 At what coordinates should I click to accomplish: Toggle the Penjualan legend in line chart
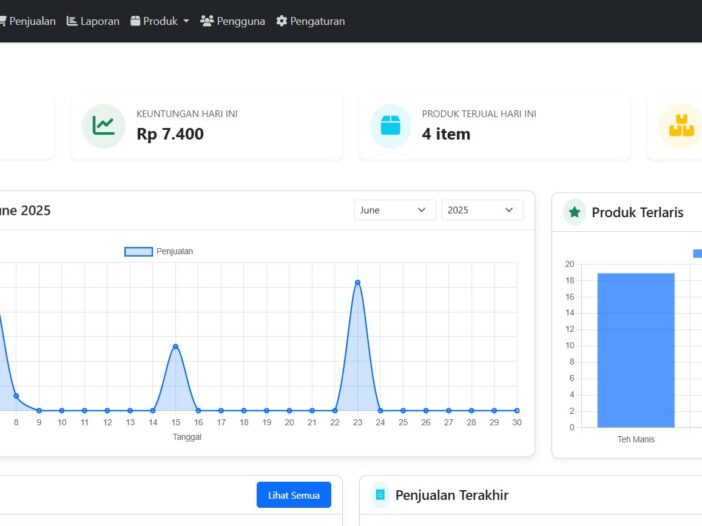point(158,252)
